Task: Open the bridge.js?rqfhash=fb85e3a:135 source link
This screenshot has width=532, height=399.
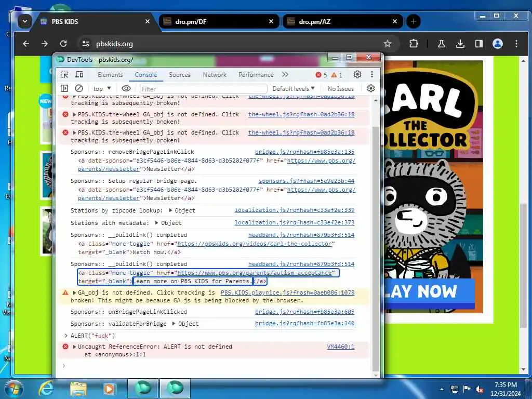Action: (x=304, y=152)
